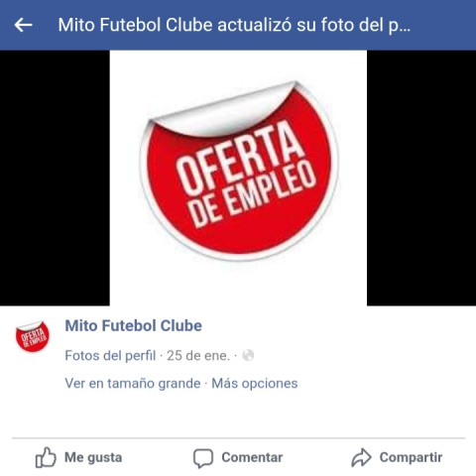
Task: Open the Mito Futebol Clube page name
Action: [134, 326]
